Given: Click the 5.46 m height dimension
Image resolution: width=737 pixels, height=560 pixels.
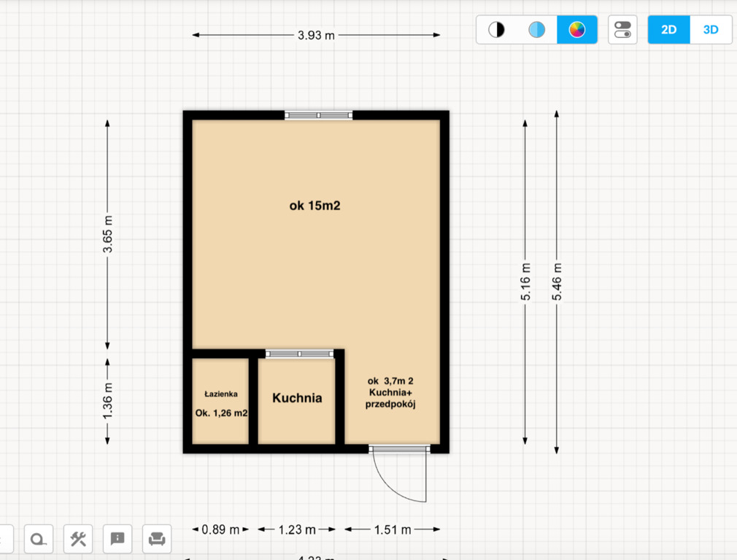Looking at the screenshot, I should [x=557, y=281].
